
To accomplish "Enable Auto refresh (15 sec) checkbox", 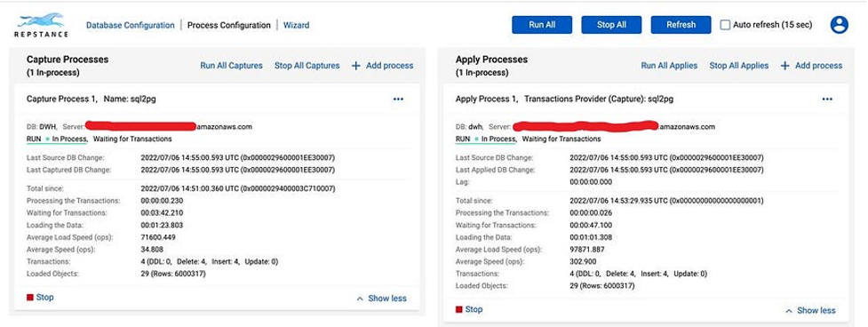I will 725,25.
